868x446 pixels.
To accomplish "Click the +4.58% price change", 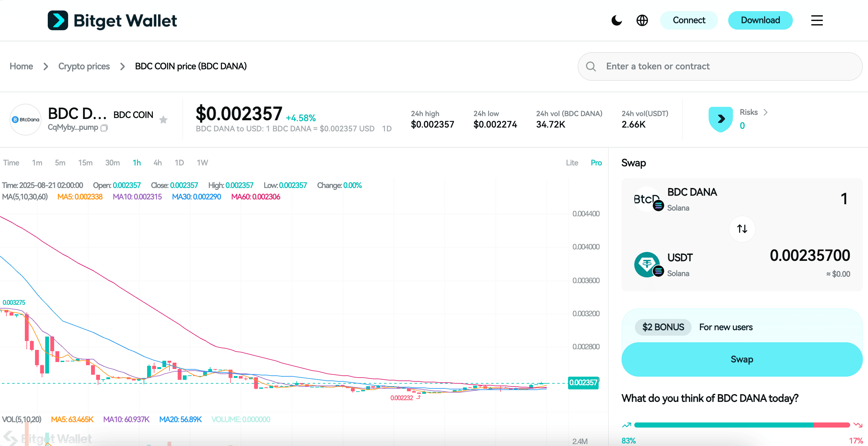I will (301, 118).
